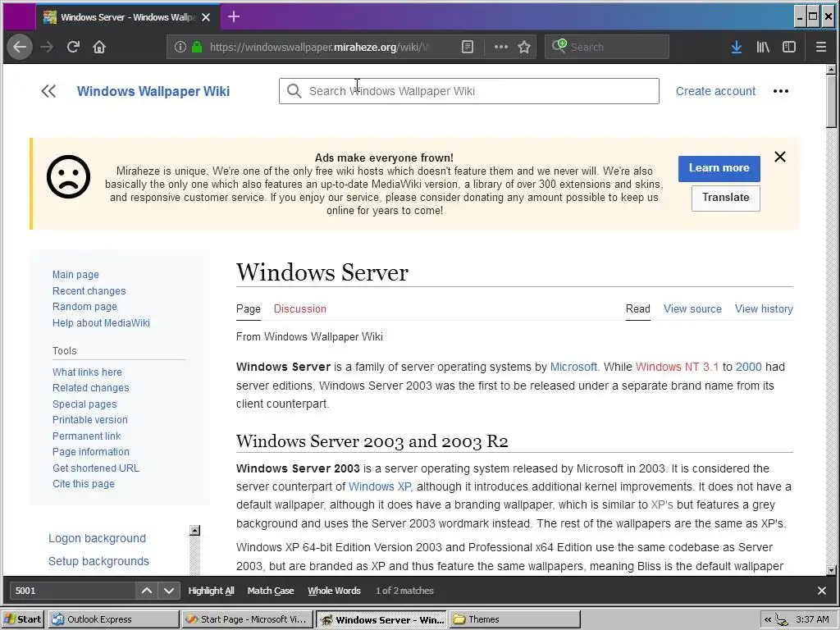Click the Learn more button
Viewport: 840px width, 630px height.
pyautogui.click(x=719, y=168)
